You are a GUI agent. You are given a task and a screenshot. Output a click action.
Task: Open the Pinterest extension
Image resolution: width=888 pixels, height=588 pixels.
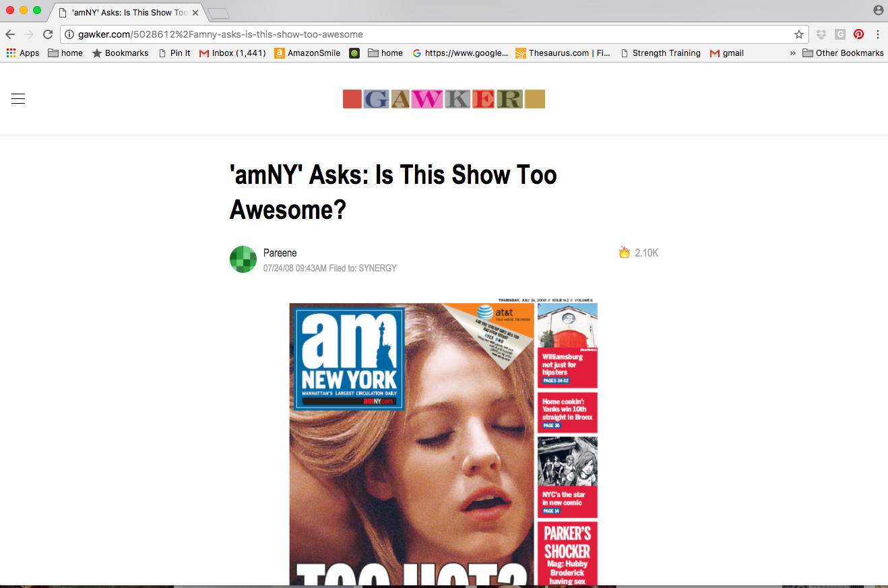point(858,34)
